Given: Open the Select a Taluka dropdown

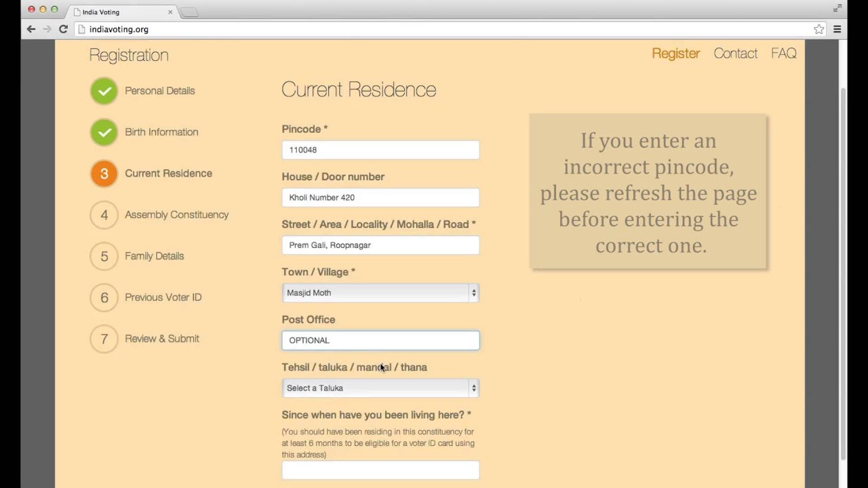Looking at the screenshot, I should pyautogui.click(x=380, y=388).
